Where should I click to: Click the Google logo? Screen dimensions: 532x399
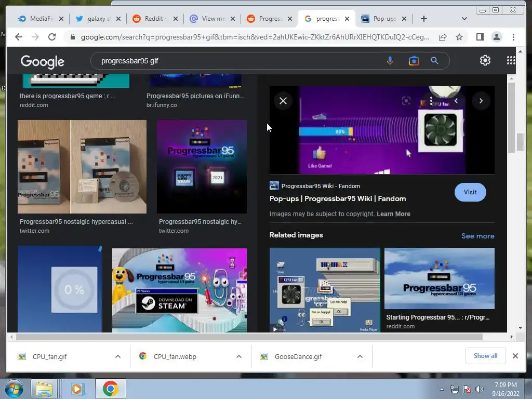(x=43, y=61)
